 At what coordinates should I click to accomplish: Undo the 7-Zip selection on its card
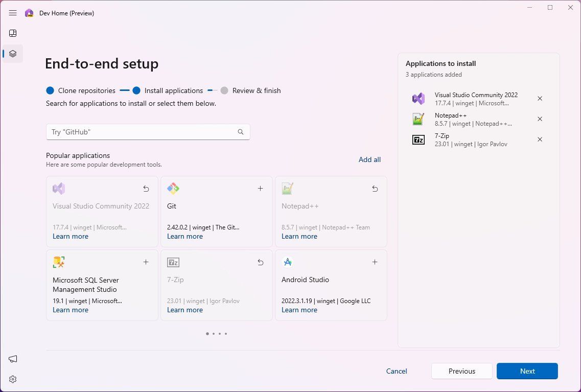260,262
